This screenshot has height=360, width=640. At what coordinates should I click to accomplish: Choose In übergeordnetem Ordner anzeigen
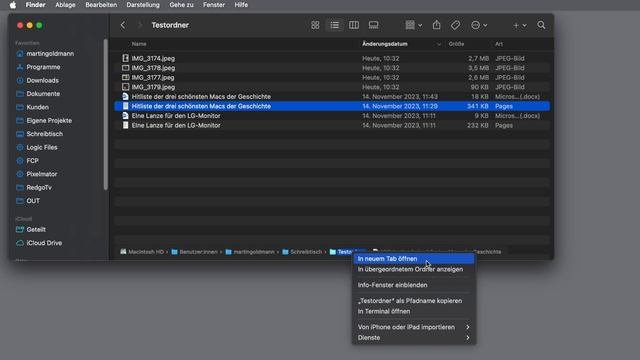click(414, 269)
